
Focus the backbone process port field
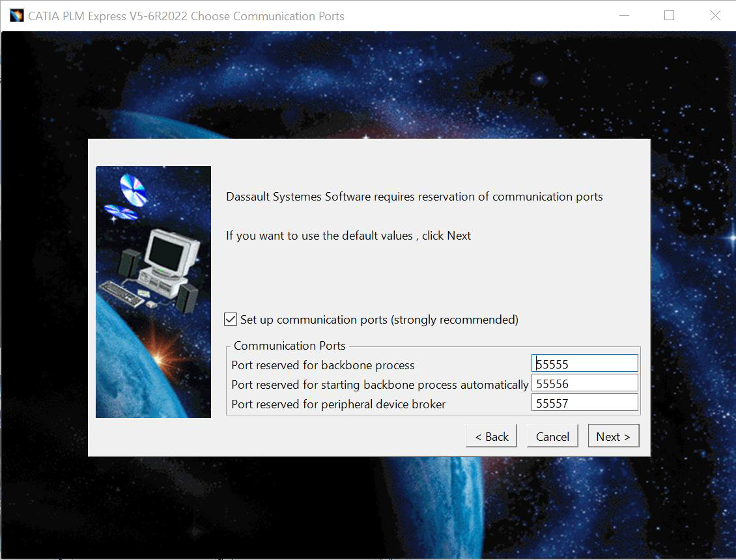tap(584, 364)
